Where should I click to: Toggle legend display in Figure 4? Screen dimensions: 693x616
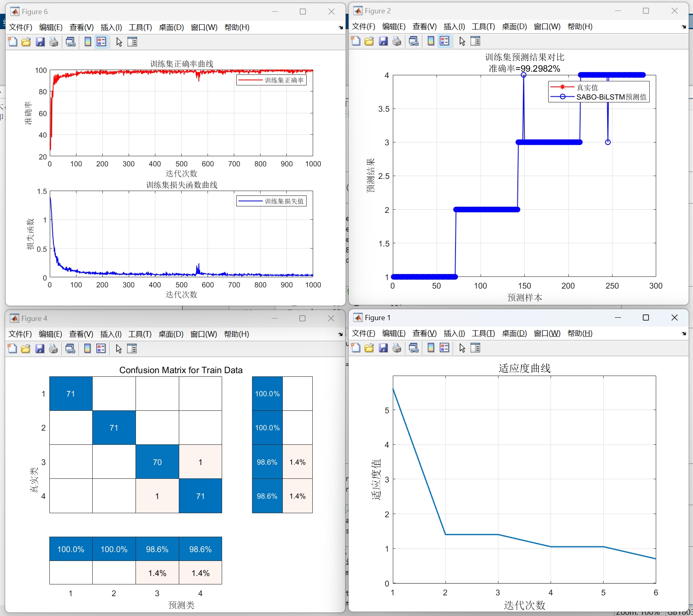(101, 348)
